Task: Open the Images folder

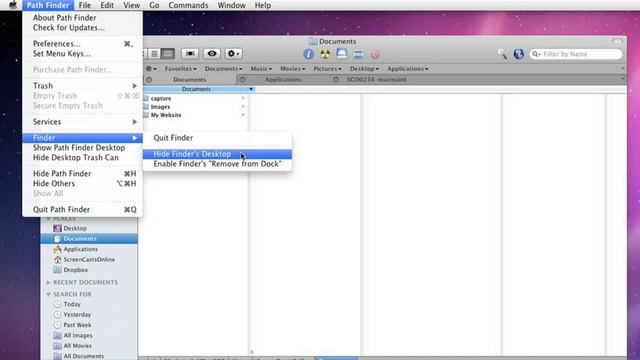Action: tap(160, 107)
